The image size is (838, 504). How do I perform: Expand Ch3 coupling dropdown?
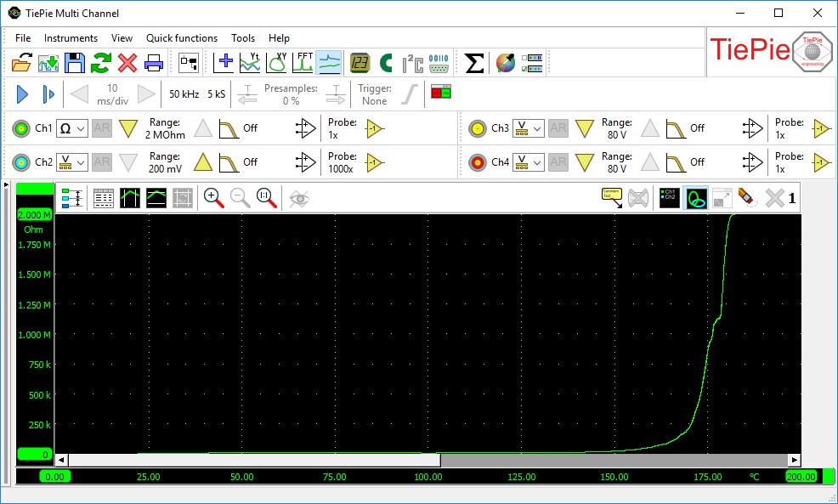528,128
